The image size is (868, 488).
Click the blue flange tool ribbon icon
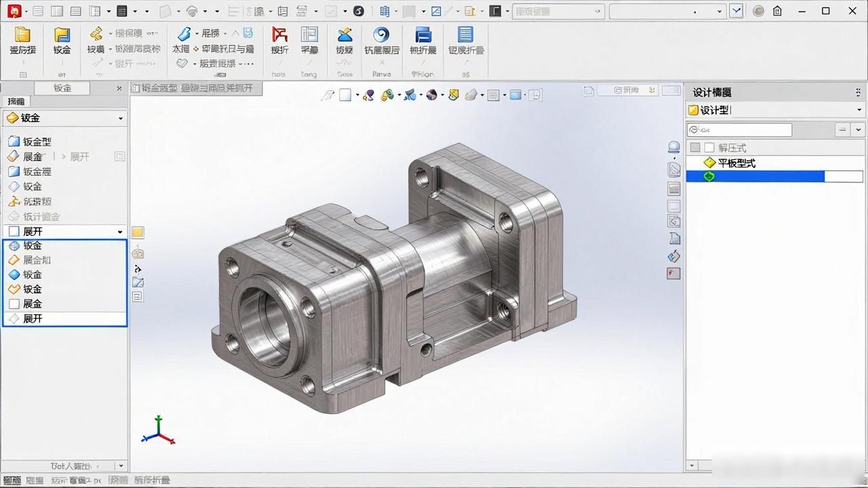184,34
